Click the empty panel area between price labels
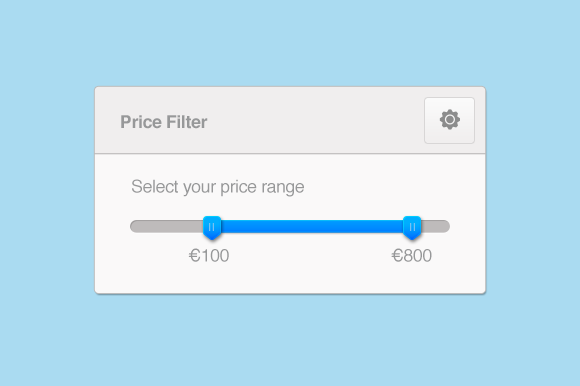Screen dimensions: 580x386 pyautogui.click(x=310, y=255)
